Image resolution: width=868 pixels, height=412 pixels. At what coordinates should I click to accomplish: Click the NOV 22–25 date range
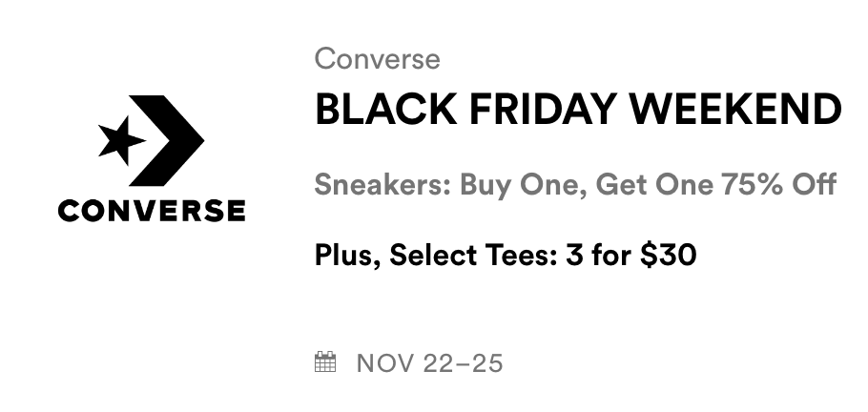pyautogui.click(x=429, y=363)
